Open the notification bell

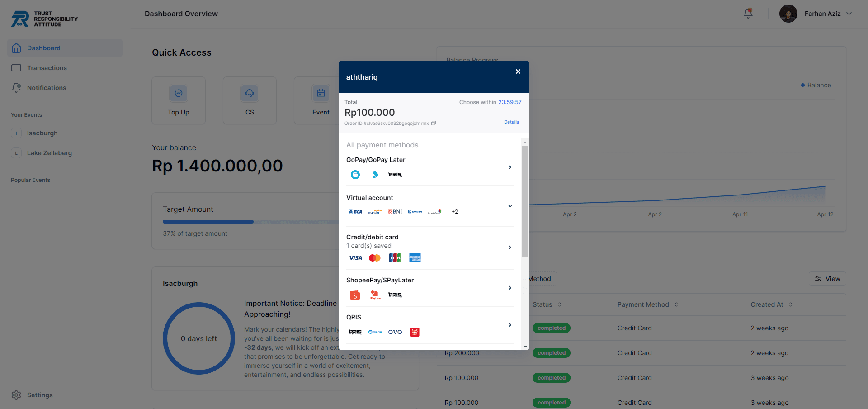[x=748, y=14]
